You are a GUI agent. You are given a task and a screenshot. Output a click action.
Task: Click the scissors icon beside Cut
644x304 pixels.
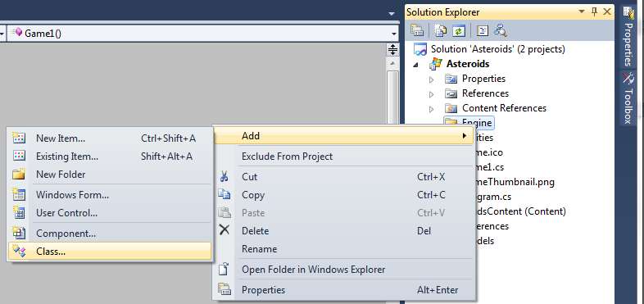tap(224, 177)
